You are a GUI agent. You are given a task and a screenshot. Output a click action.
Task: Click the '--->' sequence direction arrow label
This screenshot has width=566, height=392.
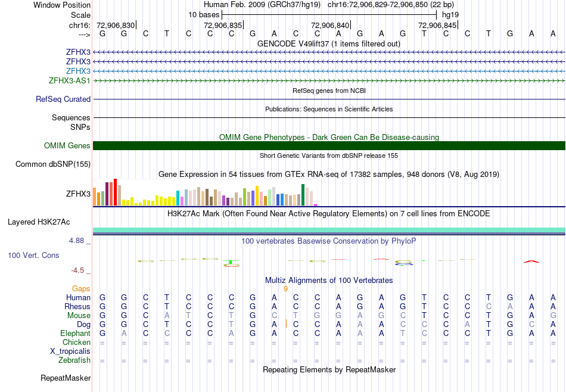(84, 35)
